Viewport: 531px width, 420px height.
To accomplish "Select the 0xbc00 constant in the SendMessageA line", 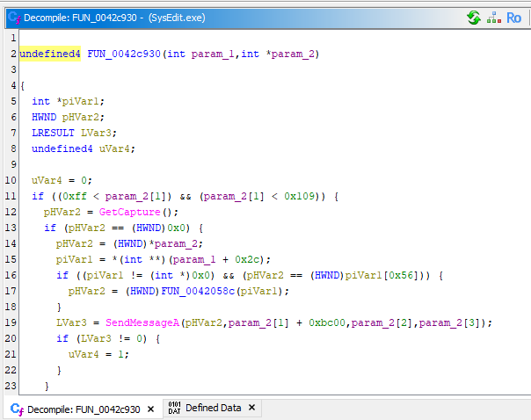I will point(327,322).
